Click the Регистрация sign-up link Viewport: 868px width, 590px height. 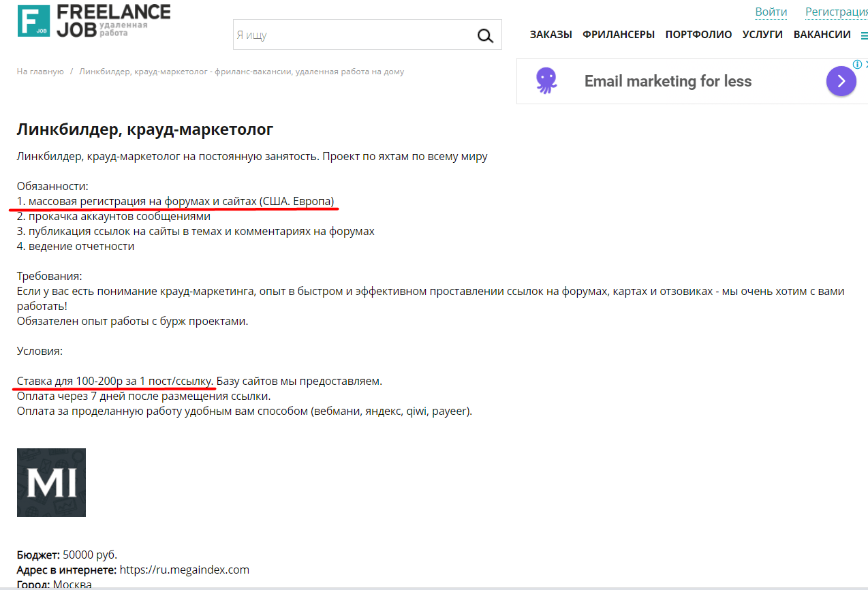(x=836, y=12)
